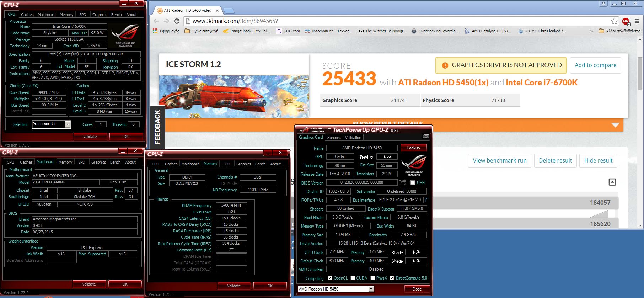Click Add to compare on 3DMark
This screenshot has height=298, width=644.
click(x=595, y=65)
